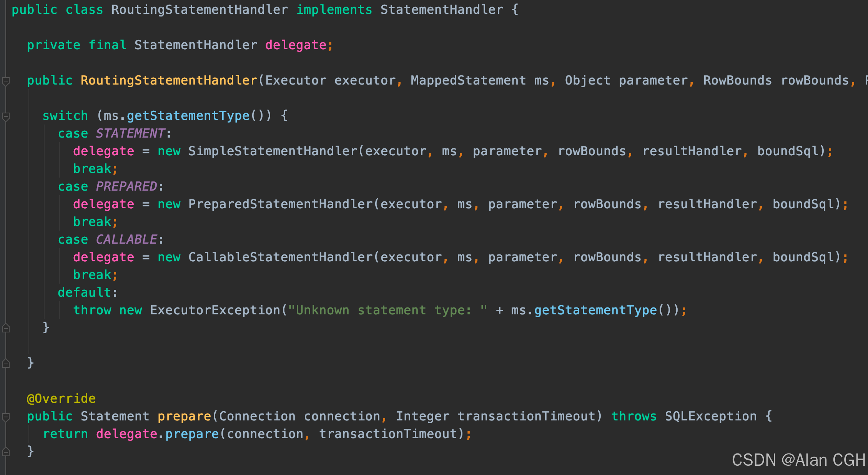Click the @Override annotation
This screenshot has width=868, height=475.
click(61, 399)
